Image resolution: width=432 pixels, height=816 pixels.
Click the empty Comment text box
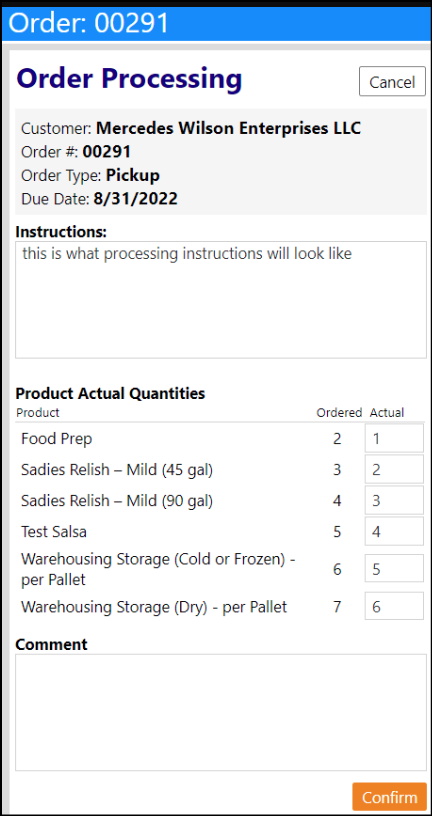coord(221,712)
